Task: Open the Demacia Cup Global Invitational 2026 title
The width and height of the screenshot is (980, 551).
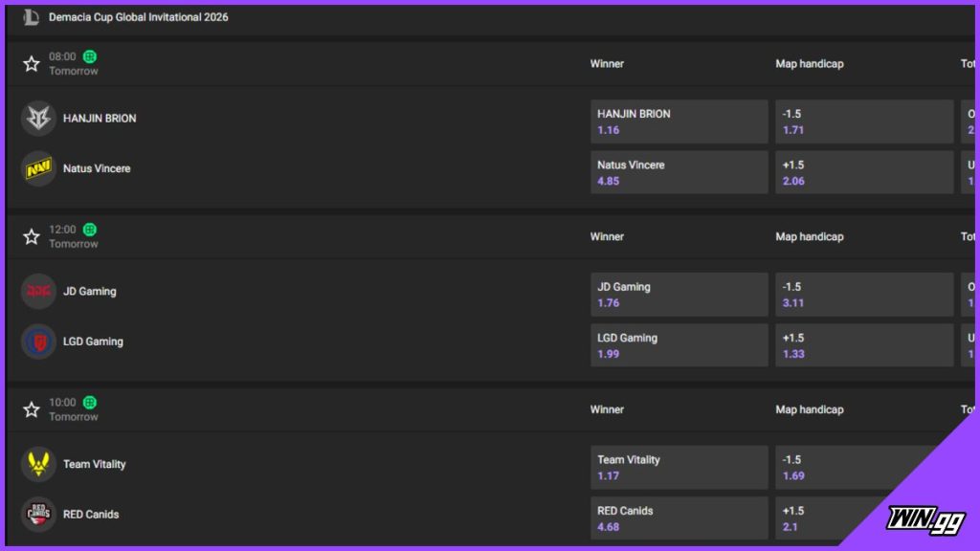Action: point(139,17)
